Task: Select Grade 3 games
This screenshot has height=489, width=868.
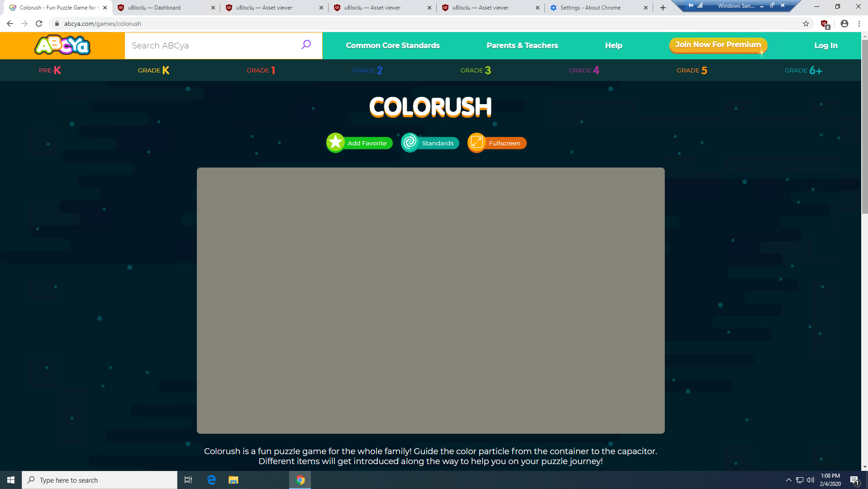Action: point(476,70)
